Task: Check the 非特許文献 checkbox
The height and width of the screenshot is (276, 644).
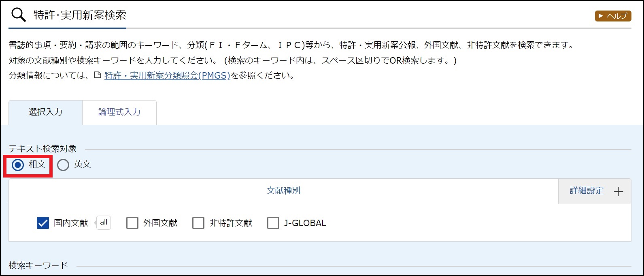Action: (198, 223)
